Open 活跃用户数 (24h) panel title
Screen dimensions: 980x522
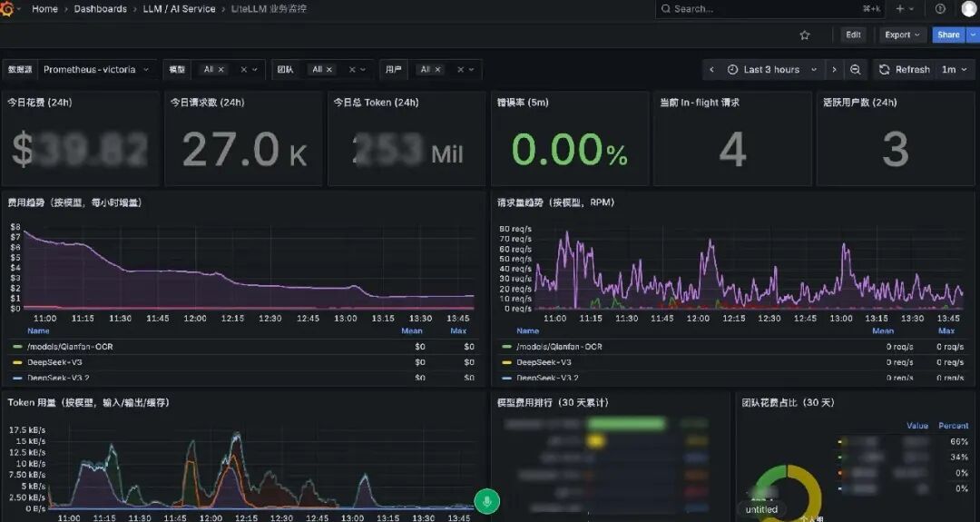(x=859, y=103)
